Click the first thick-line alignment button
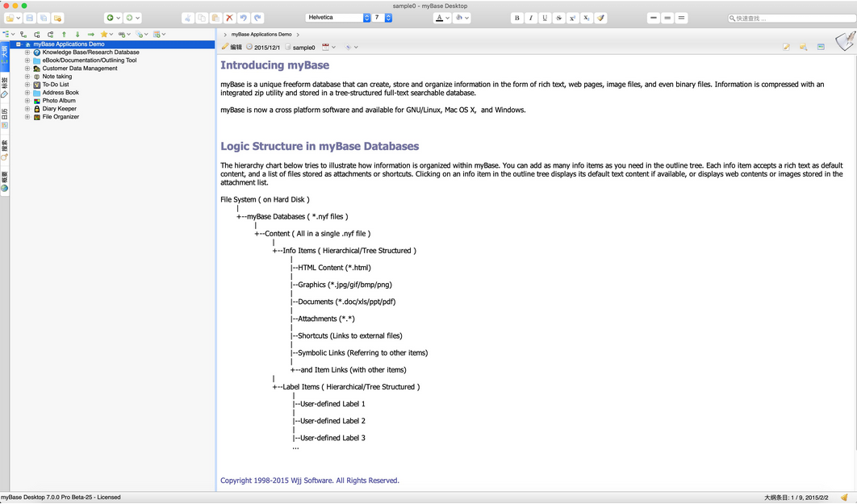The height and width of the screenshot is (504, 857). pyautogui.click(x=653, y=18)
